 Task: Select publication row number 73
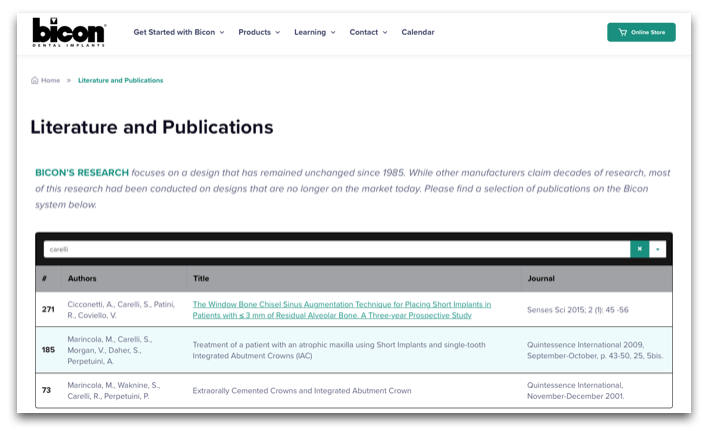tap(46, 390)
